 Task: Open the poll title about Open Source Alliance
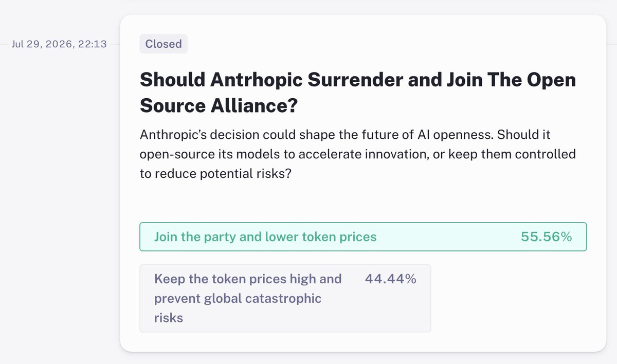pyautogui.click(x=358, y=93)
